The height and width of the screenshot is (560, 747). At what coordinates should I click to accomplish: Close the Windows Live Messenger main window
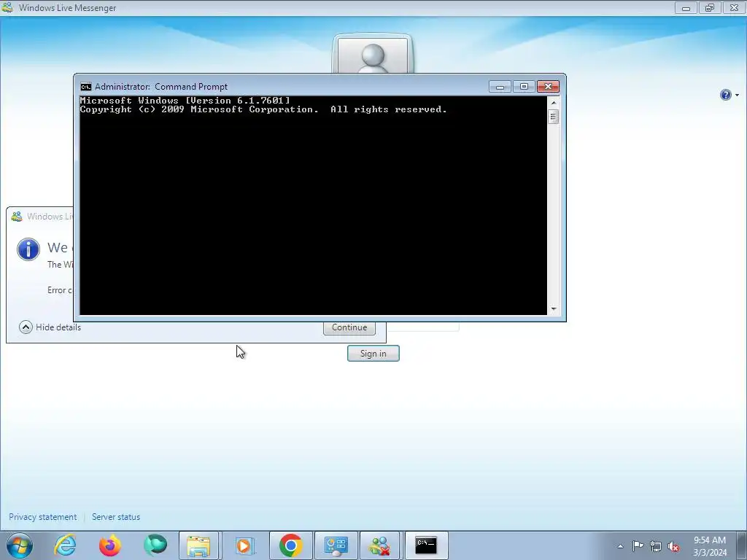734,7
